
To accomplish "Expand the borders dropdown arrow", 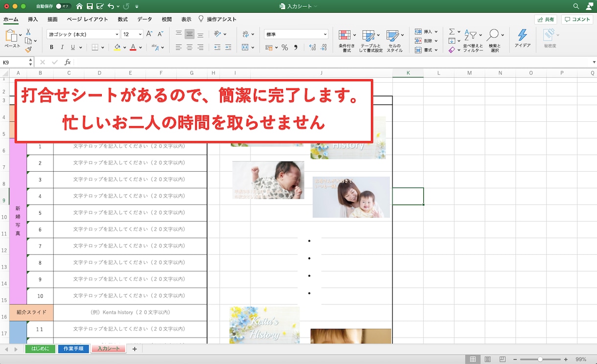I will [x=102, y=48].
